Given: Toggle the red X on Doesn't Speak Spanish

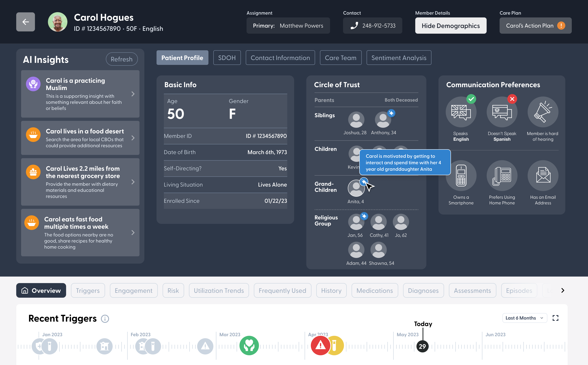Looking at the screenshot, I should pyautogui.click(x=512, y=99).
